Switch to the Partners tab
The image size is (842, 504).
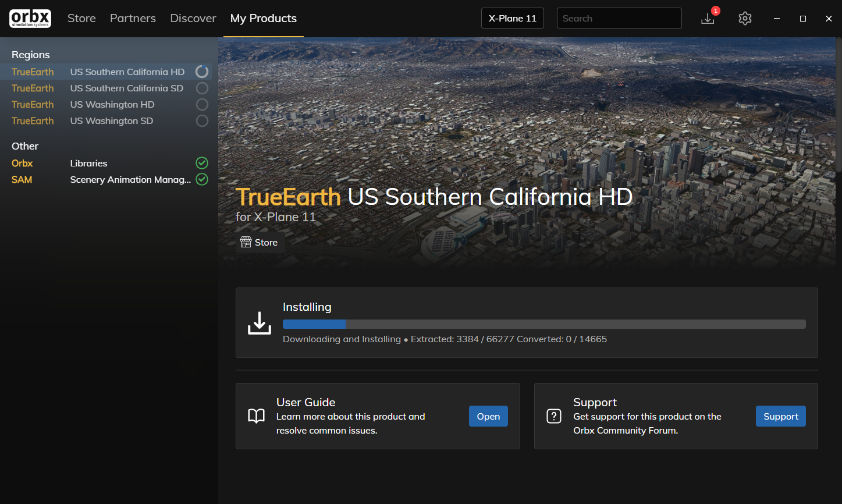133,19
